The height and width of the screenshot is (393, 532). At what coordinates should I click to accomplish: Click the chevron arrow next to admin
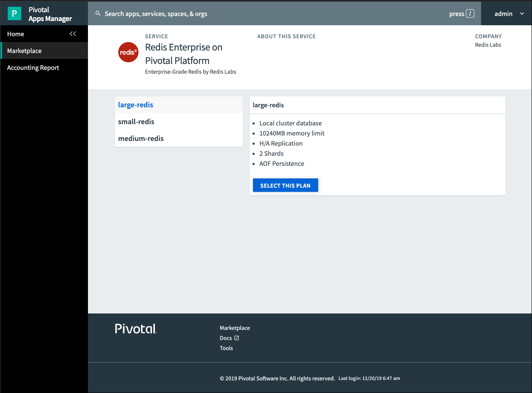522,14
